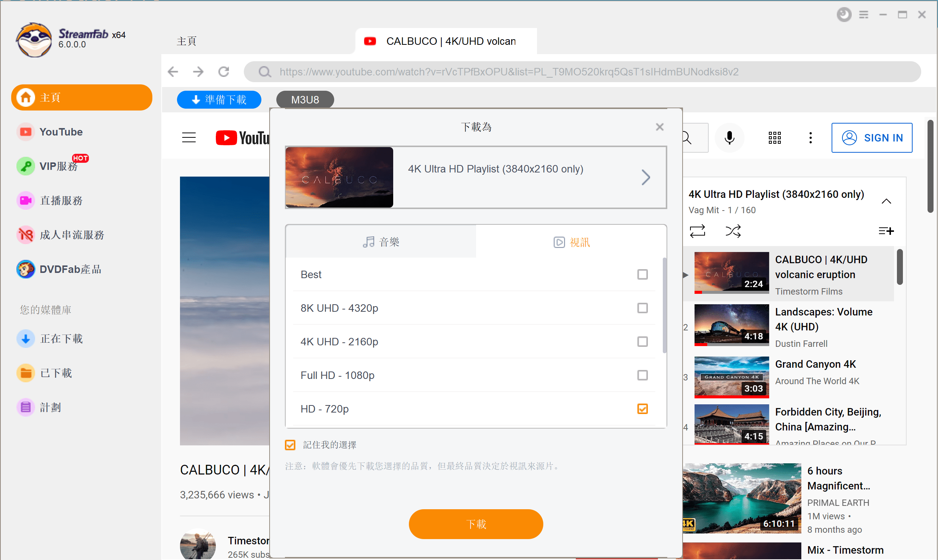This screenshot has width=938, height=560.
Task: Open YouTube apps grid
Action: pyautogui.click(x=774, y=138)
